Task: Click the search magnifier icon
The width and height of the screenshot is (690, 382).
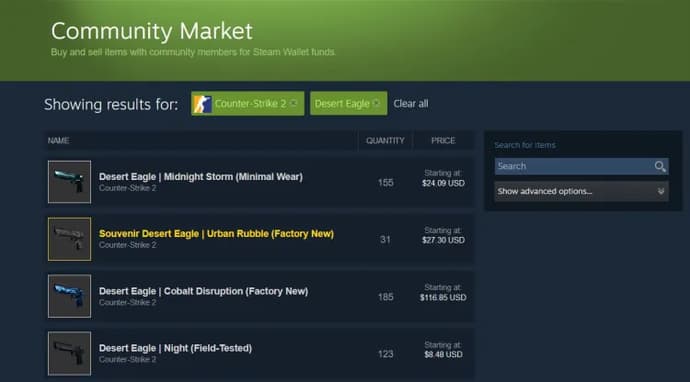Action: click(x=660, y=166)
